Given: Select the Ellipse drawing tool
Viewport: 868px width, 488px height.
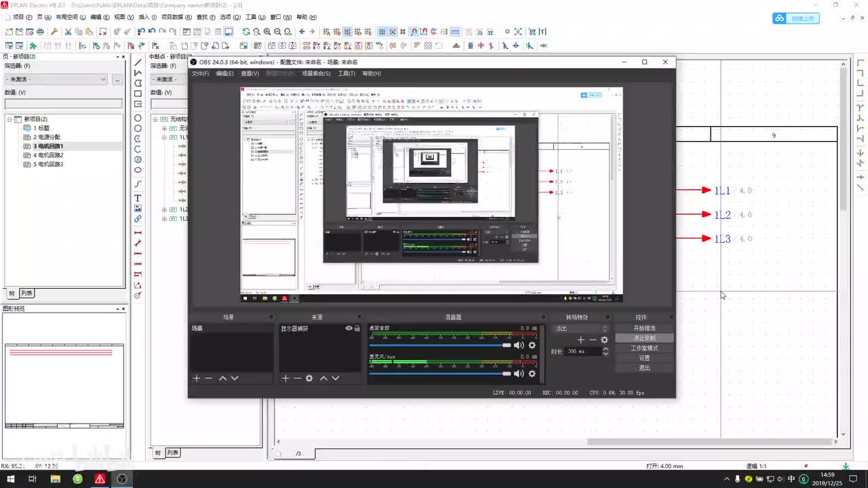Looking at the screenshot, I should pyautogui.click(x=138, y=170).
